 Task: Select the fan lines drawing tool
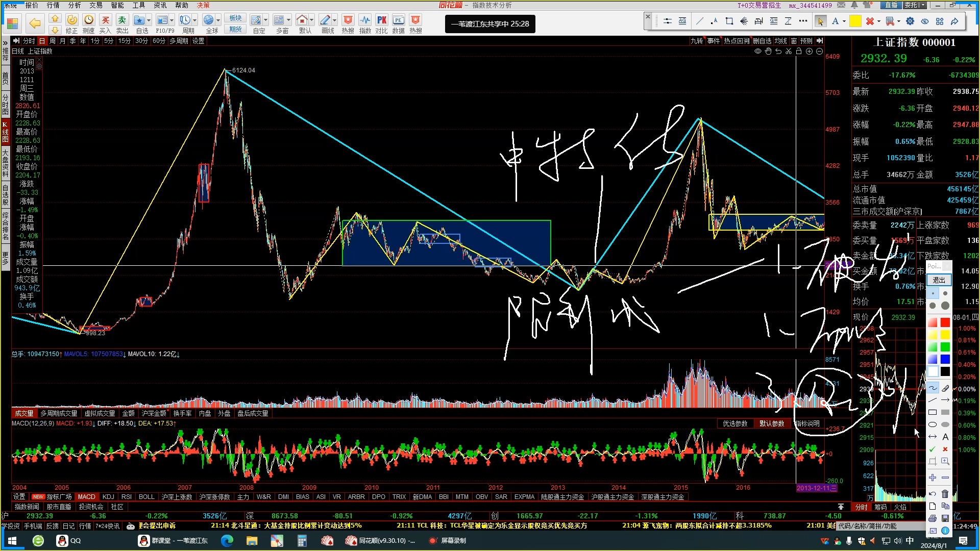(x=744, y=21)
